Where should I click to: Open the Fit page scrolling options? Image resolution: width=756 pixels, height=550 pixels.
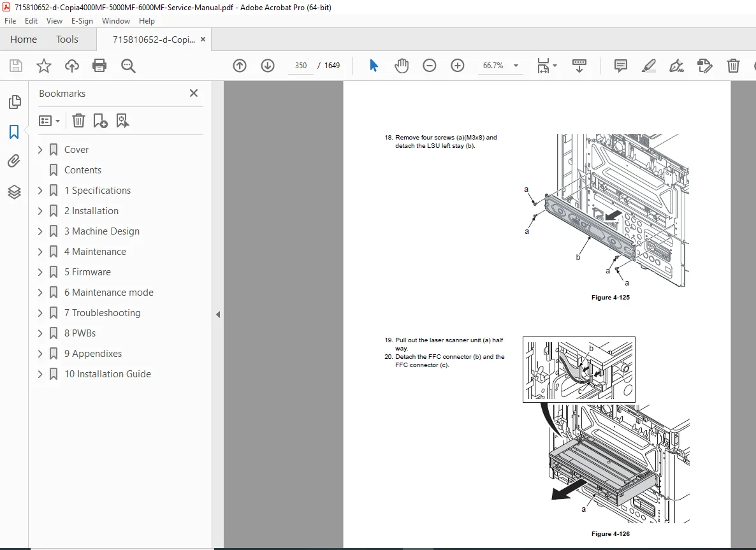tap(547, 66)
